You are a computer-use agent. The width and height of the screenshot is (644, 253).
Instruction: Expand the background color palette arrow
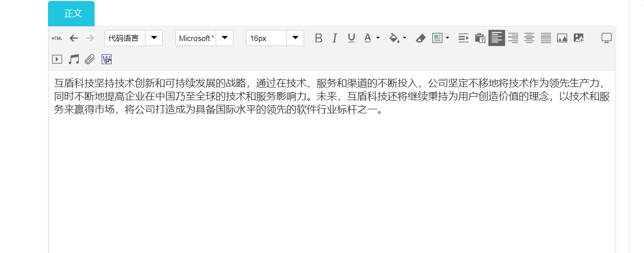(405, 38)
